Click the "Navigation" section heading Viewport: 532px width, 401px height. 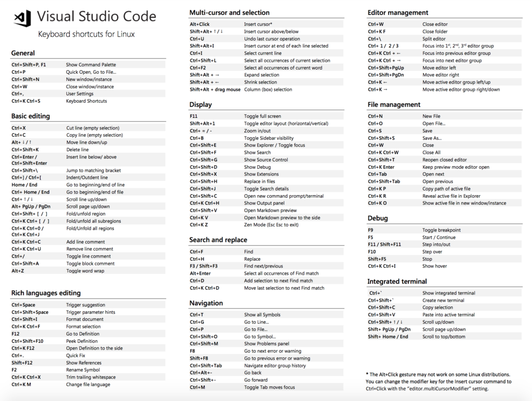207,302
